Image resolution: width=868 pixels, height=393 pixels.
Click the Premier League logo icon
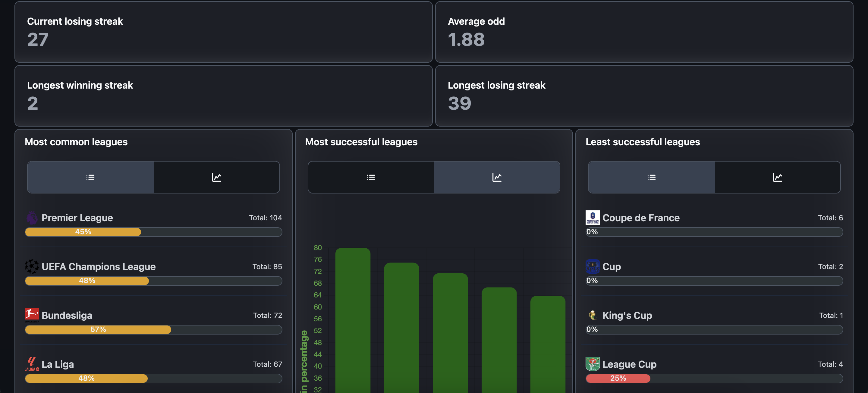32,218
